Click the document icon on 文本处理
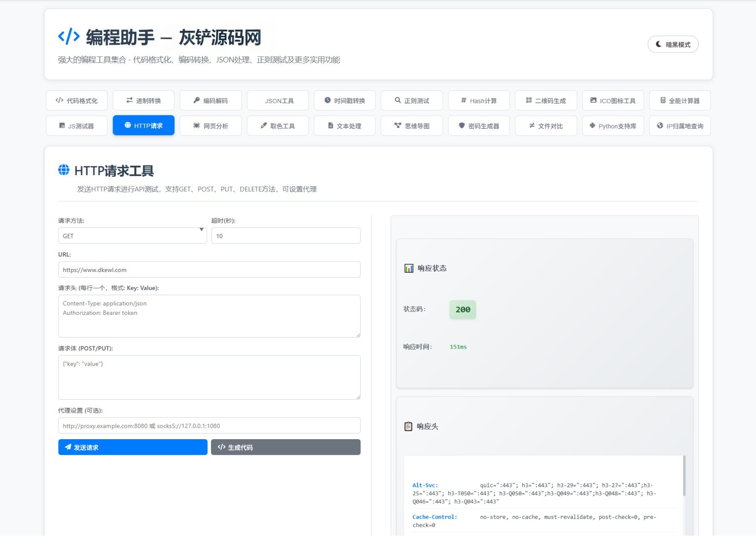The height and width of the screenshot is (536, 756). pos(331,126)
